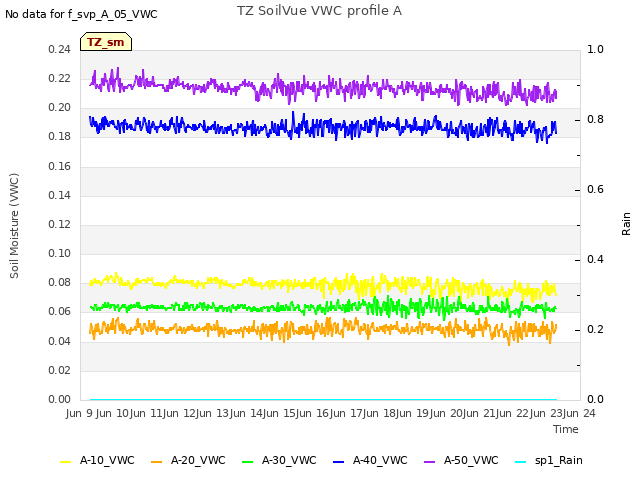
Task: Click the Rain axis label
Action: 626,224
